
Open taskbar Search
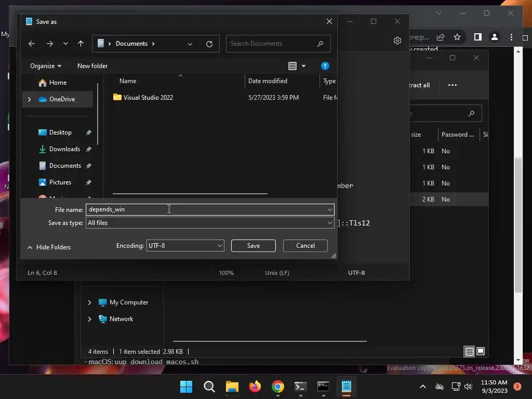[209, 387]
